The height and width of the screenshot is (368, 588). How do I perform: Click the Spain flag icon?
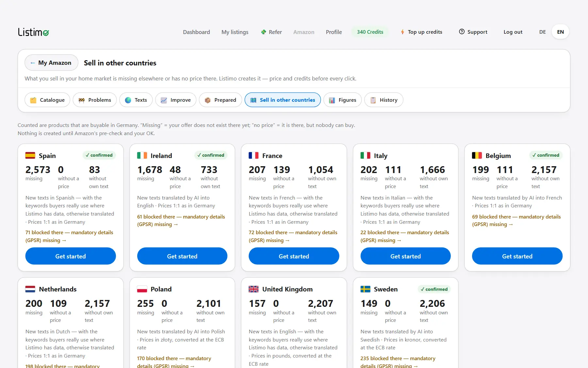click(30, 155)
